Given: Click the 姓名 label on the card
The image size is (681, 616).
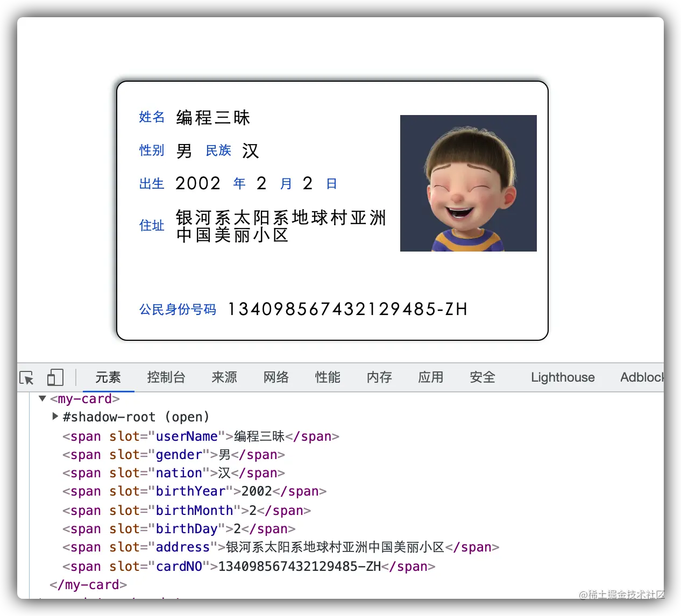Looking at the screenshot, I should coord(152,117).
